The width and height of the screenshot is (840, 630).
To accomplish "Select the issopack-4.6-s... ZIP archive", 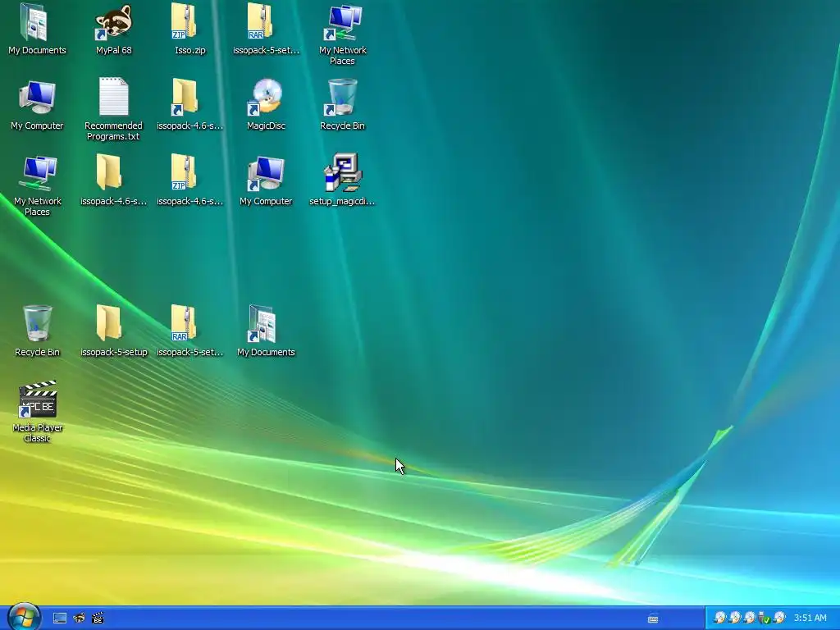I will coord(189,180).
